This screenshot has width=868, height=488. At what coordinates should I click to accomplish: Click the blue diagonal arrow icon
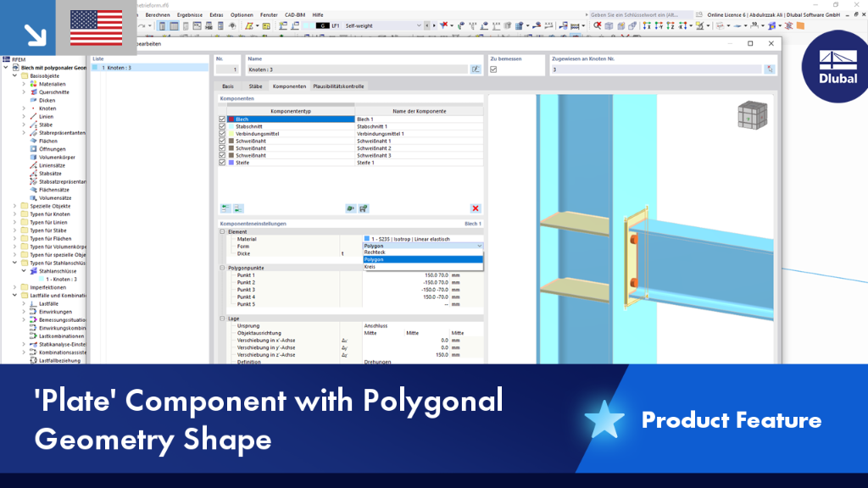[x=35, y=35]
